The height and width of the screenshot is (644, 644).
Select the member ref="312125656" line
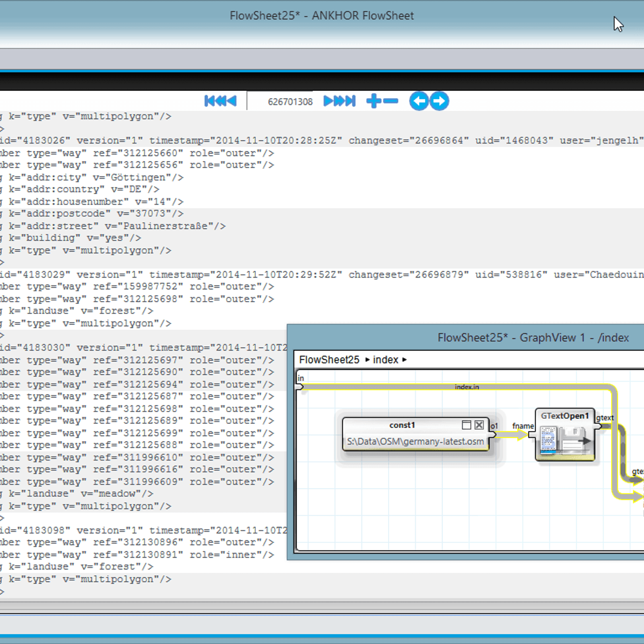(137, 165)
